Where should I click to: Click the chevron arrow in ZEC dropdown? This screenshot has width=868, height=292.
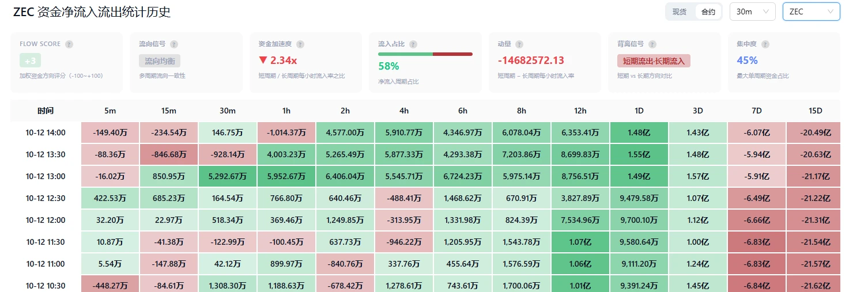831,12
